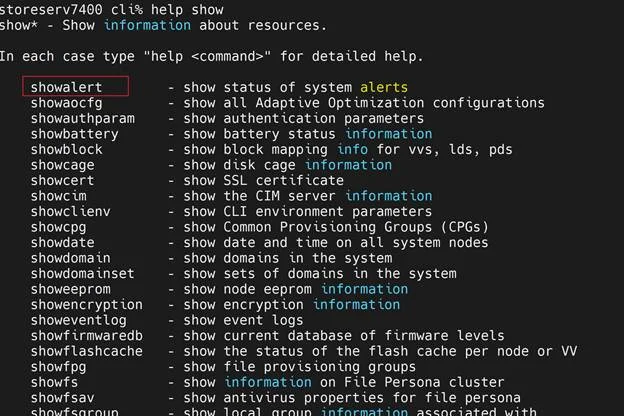Click the showcpg command entry
Screen dimensions: 624x416
point(58,227)
